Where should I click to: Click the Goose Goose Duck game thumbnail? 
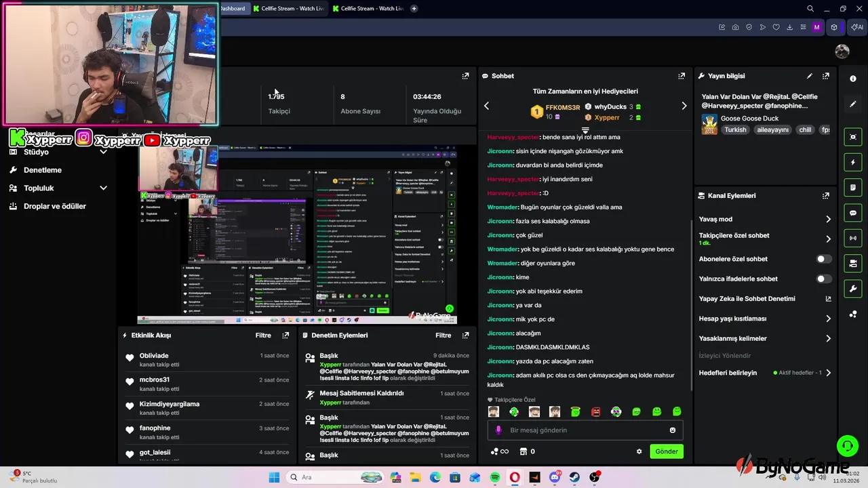pos(709,124)
